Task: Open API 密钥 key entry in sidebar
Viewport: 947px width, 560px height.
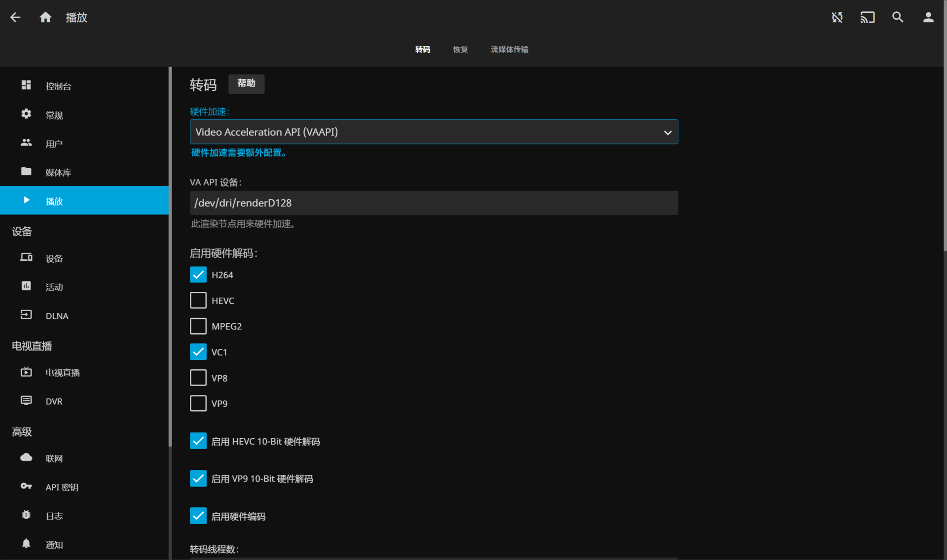Action: [62, 487]
